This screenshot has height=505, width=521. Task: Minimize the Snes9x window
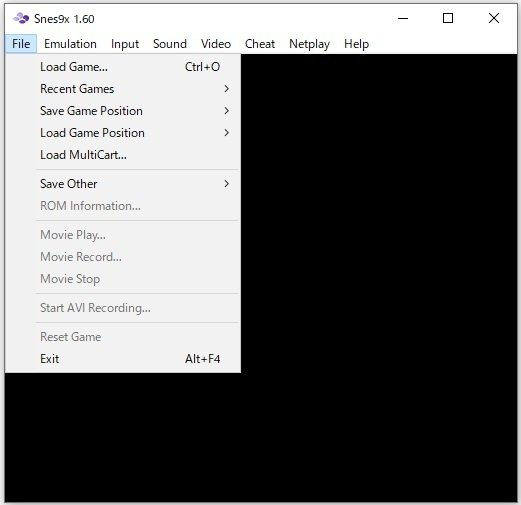click(403, 18)
